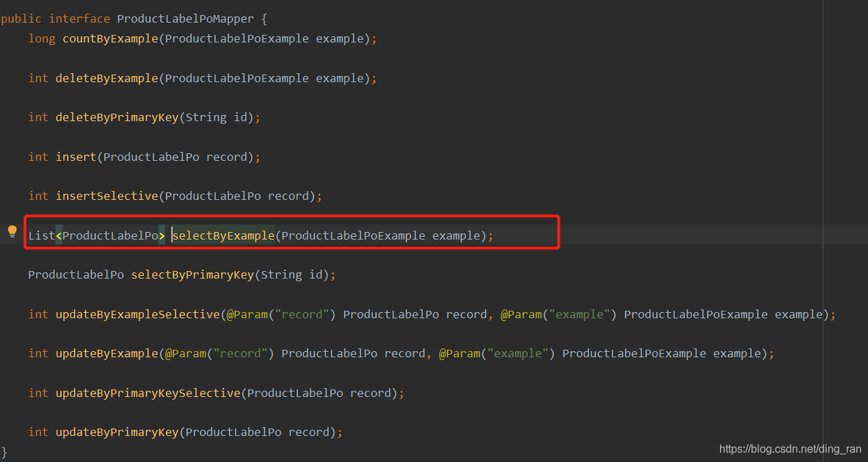
Task: Click the closing brace of the interface
Action: [4, 451]
